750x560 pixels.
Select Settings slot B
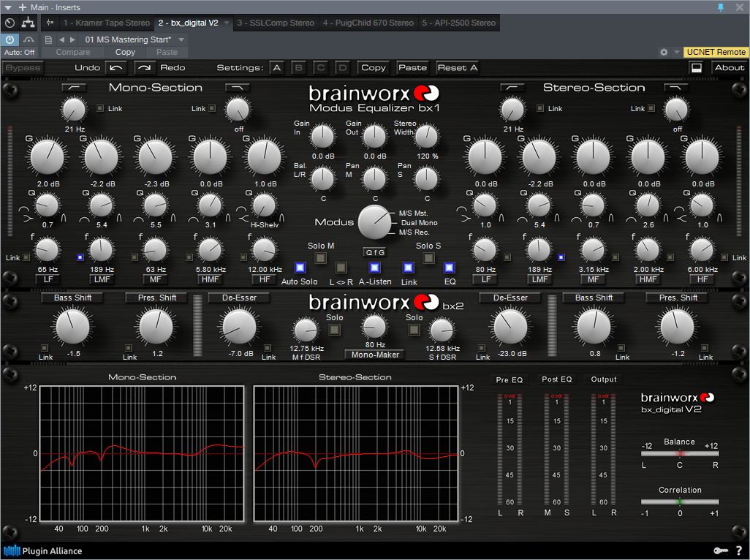click(x=298, y=68)
